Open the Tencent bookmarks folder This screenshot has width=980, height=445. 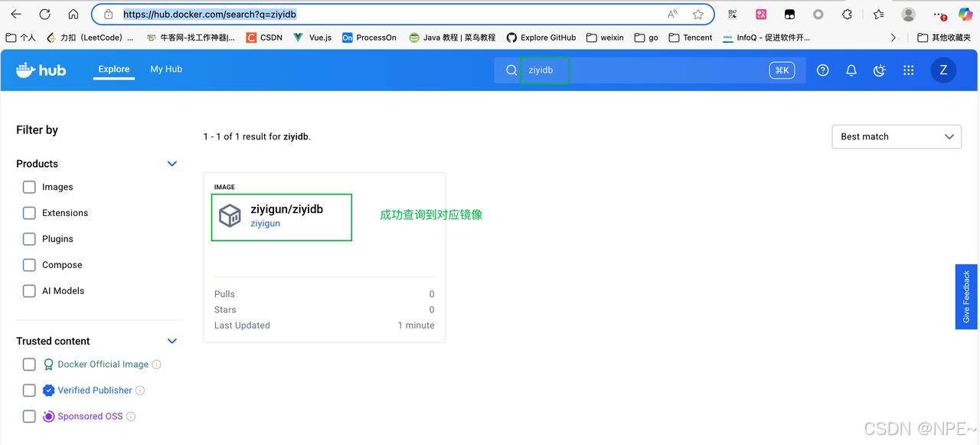691,38
